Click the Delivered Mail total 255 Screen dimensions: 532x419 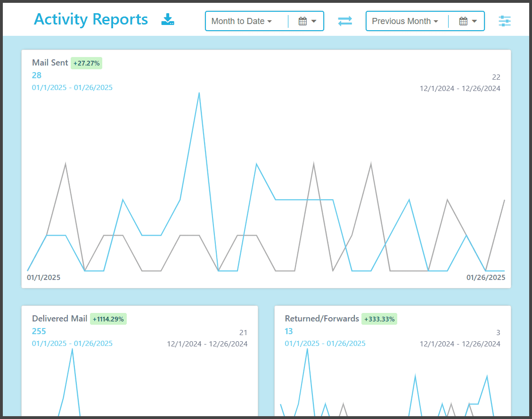coord(39,331)
